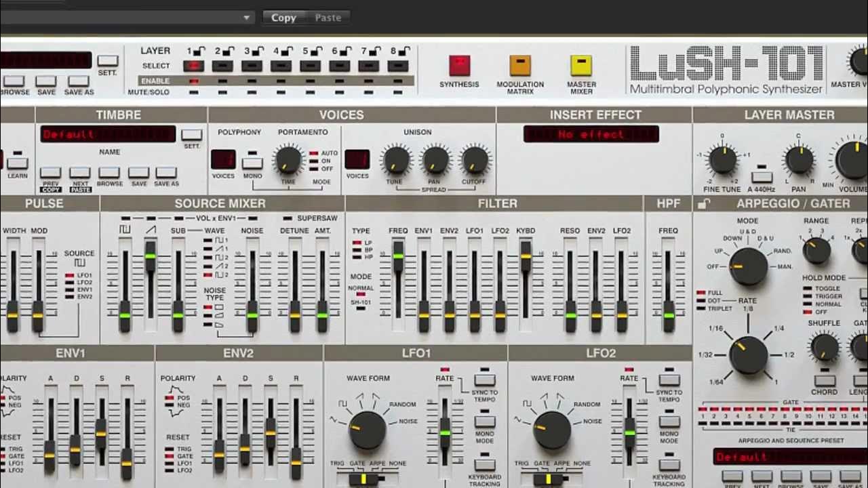Click the Arpeggio RATE knob
This screenshot has width=868, height=488.
[x=749, y=355]
